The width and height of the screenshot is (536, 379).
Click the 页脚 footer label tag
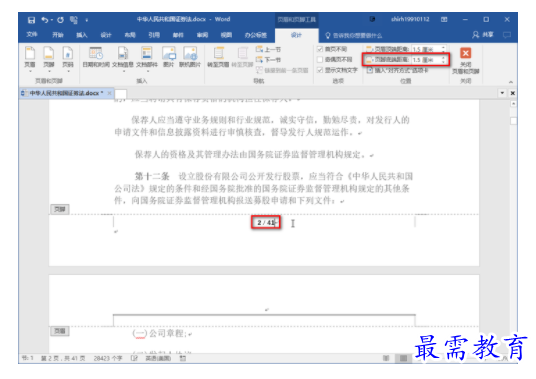click(x=60, y=209)
